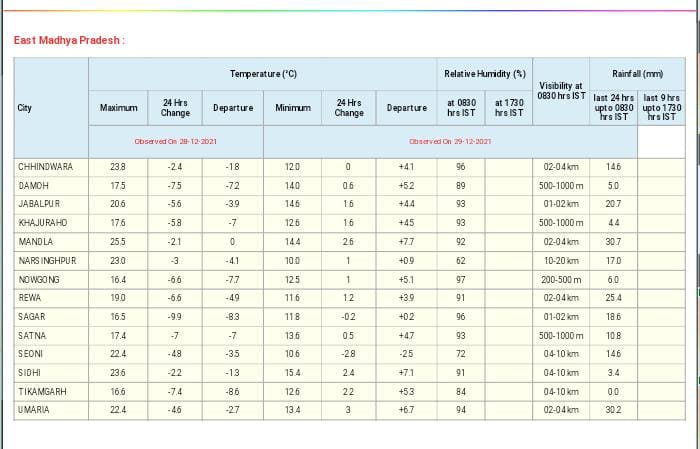Select the TIKAMGARH city cell

click(x=44, y=391)
